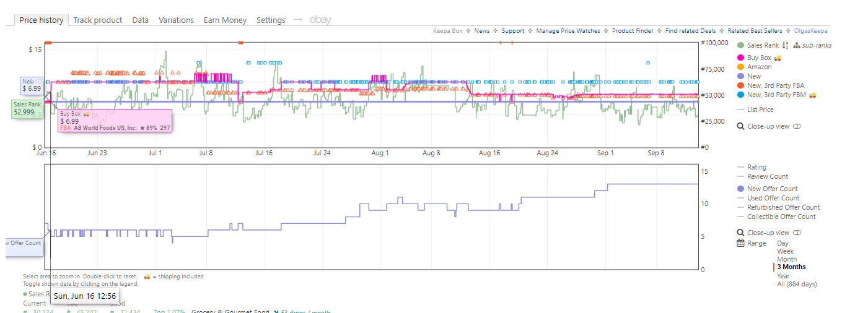The height and width of the screenshot is (313, 868).
Task: Open Find related Deals
Action: 690,30
